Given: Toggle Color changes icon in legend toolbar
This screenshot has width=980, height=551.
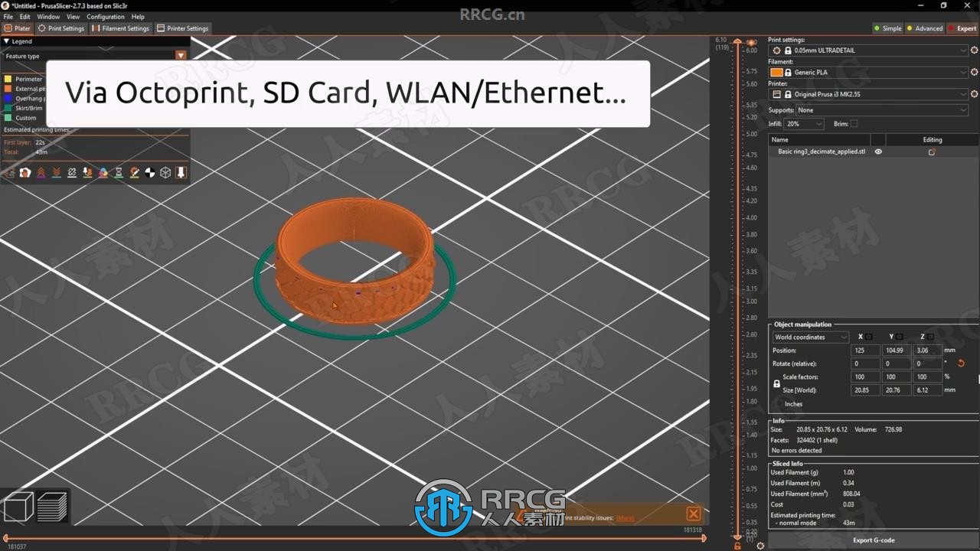Looking at the screenshot, I should [x=103, y=172].
